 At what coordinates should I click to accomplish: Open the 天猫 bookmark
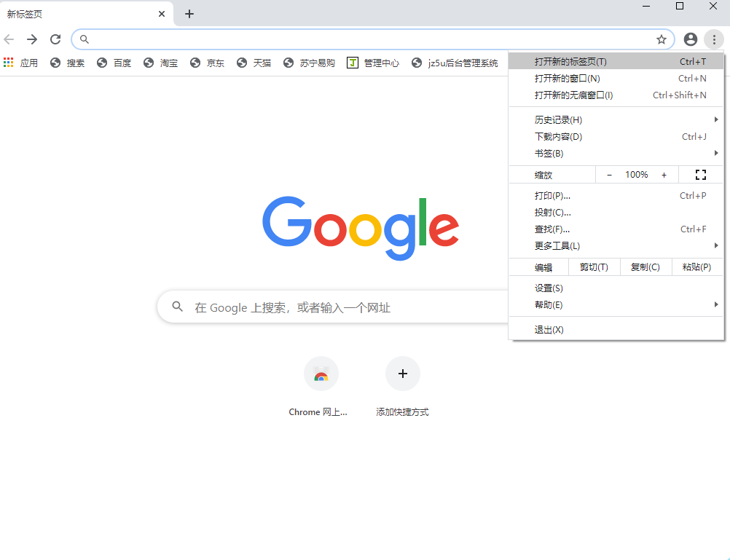254,63
